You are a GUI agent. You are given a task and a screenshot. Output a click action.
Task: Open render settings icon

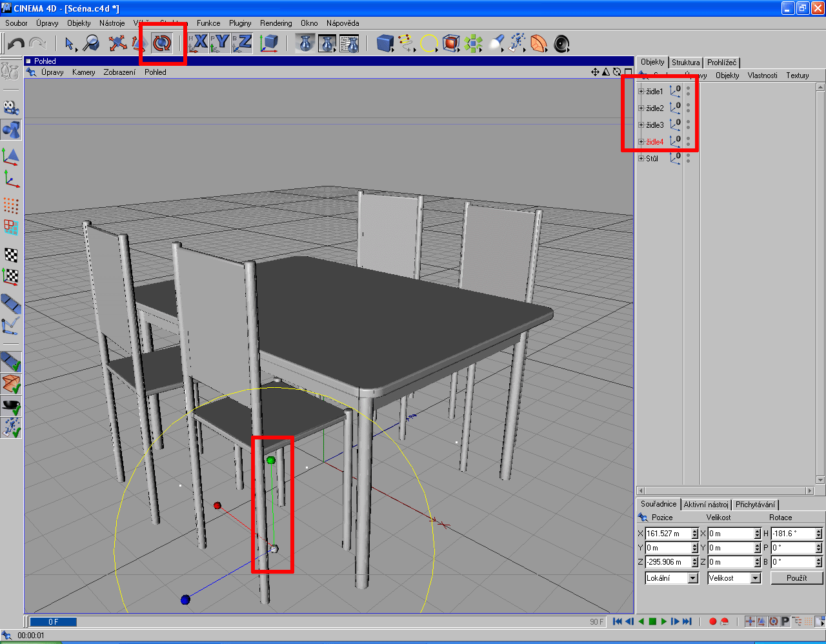349,43
